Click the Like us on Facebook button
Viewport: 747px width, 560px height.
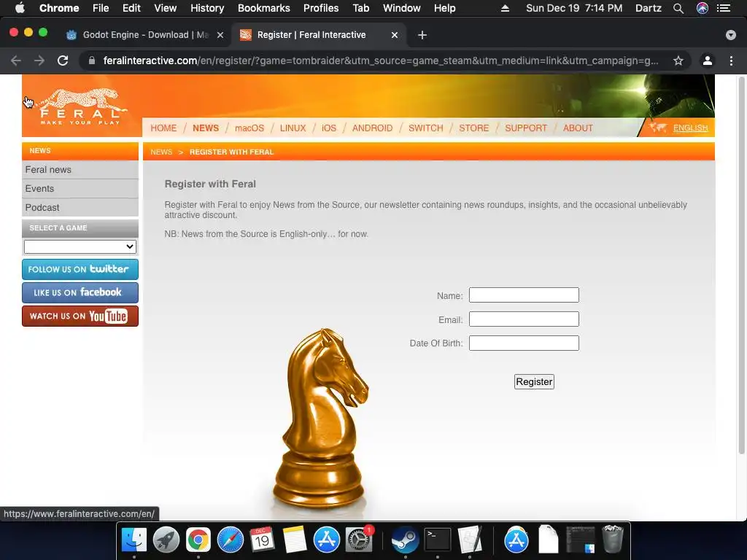(80, 292)
